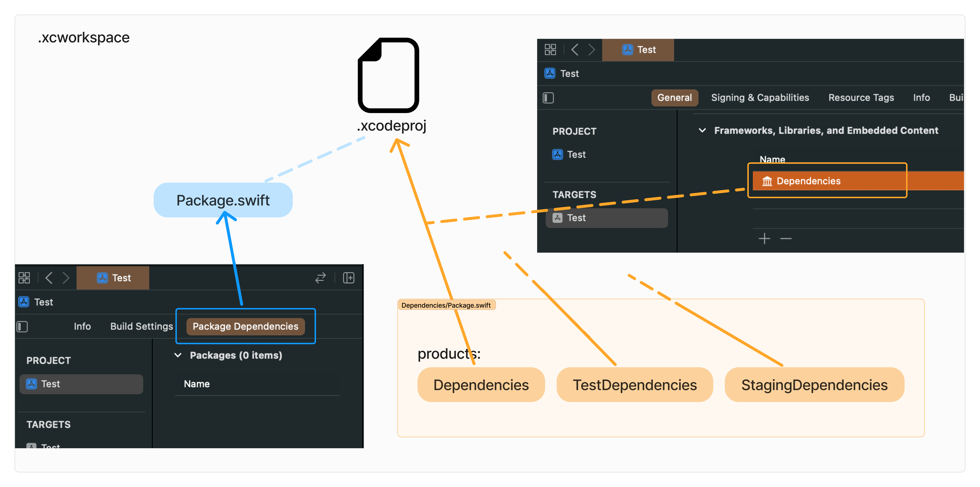Screen dimensions: 980x487
Task: Click Name column header in frameworks table
Action: (772, 159)
